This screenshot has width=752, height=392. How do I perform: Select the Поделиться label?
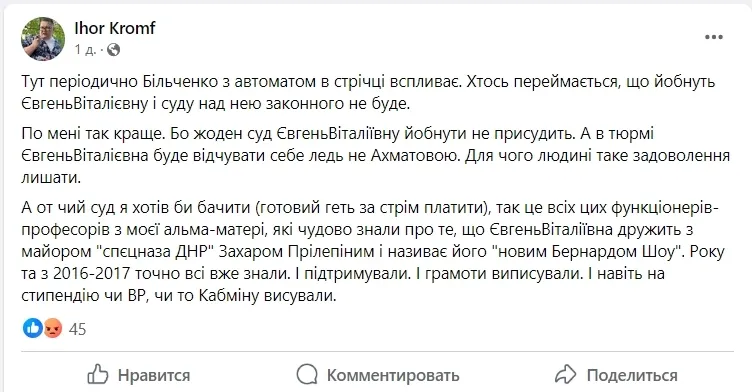(632, 375)
